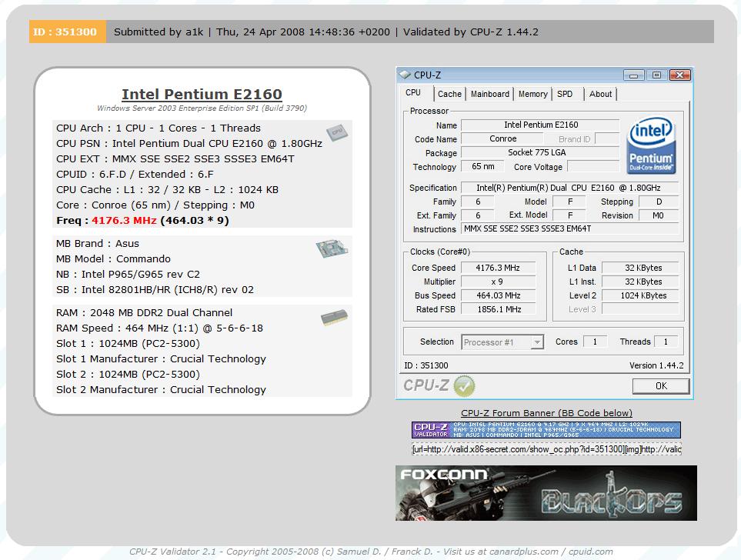The width and height of the screenshot is (741, 560).
Task: Click the Multiplier value x 9
Action: pyautogui.click(x=498, y=282)
